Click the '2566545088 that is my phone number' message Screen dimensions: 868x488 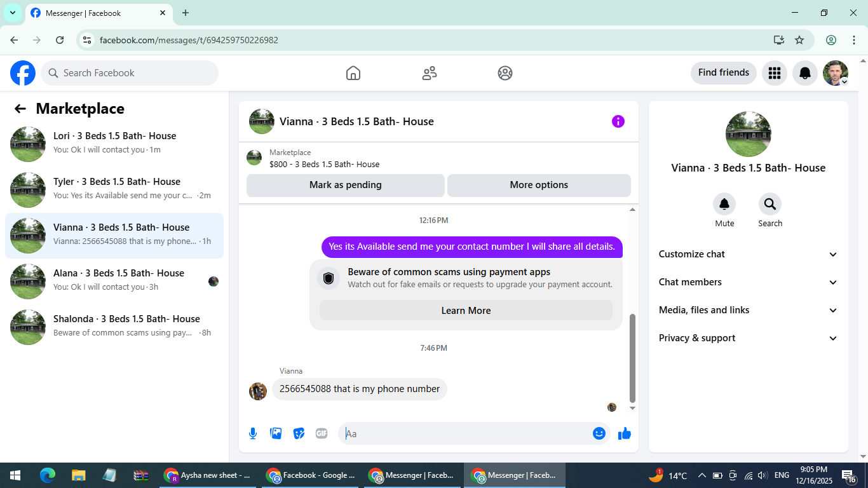(x=360, y=389)
